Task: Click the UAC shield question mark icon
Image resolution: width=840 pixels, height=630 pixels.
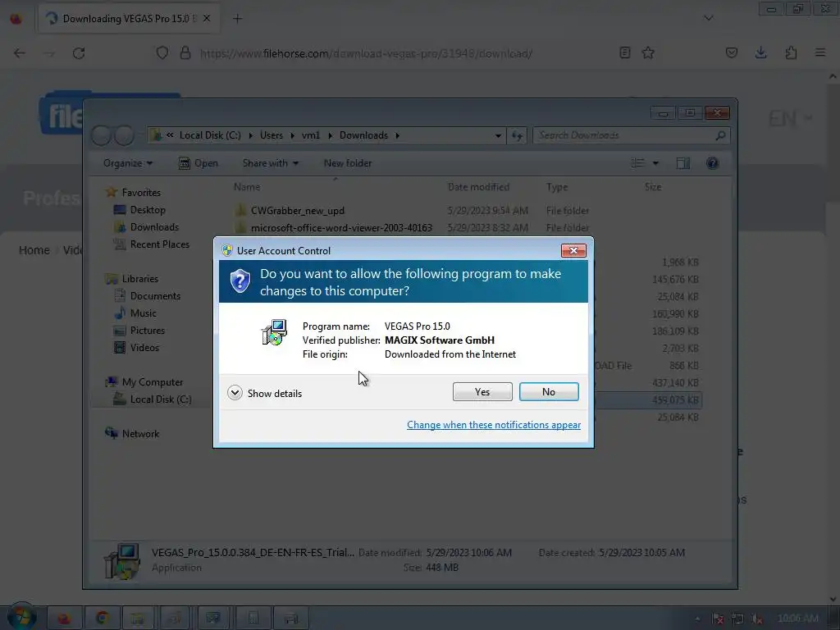Action: click(240, 281)
